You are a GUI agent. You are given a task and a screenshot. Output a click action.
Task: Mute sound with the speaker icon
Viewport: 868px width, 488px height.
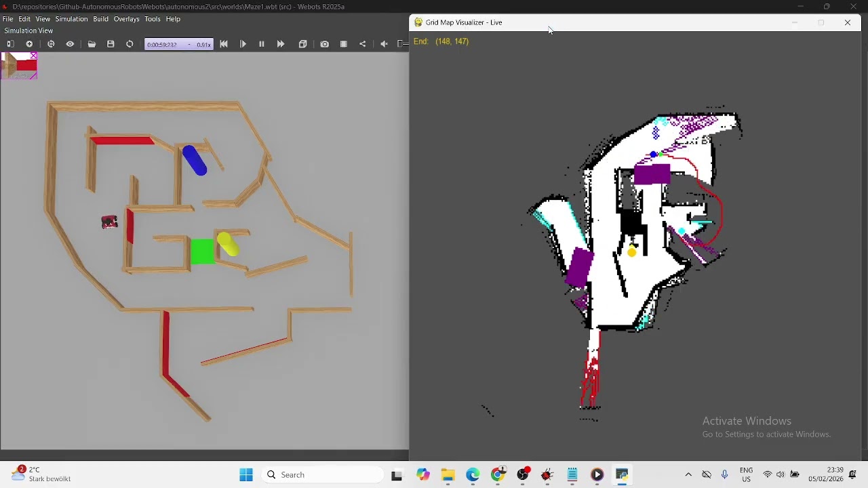pyautogui.click(x=384, y=44)
